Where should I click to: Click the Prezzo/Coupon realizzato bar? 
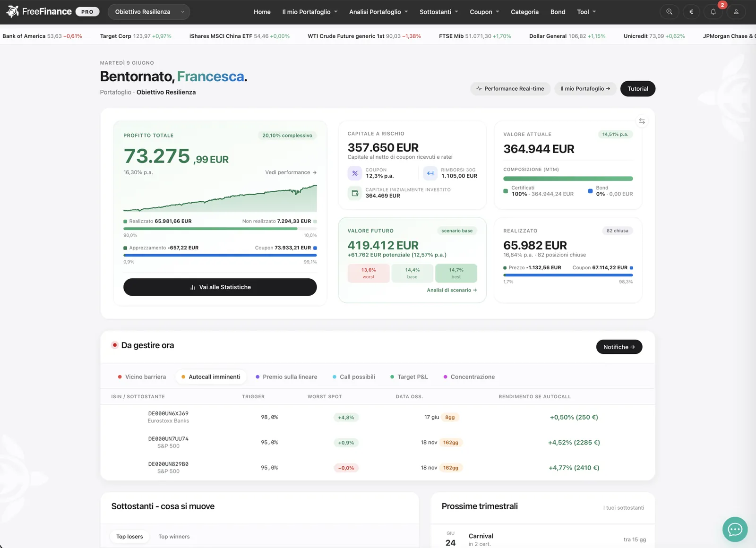pos(568,275)
